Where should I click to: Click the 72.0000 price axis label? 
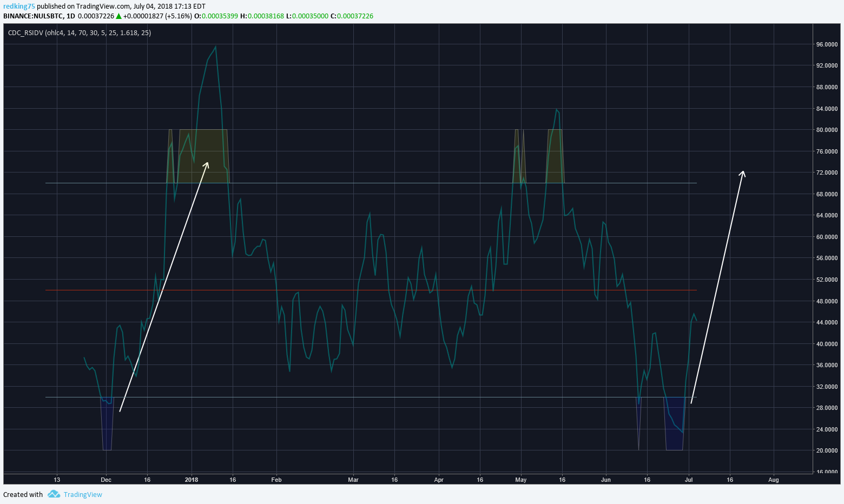(x=827, y=173)
